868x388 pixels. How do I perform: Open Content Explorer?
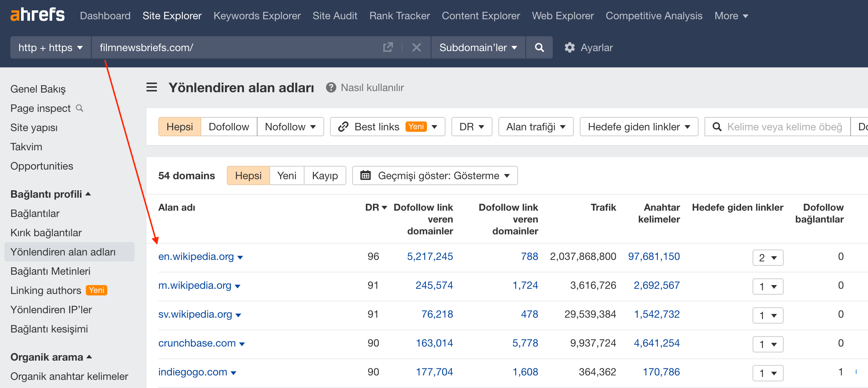[x=481, y=16]
